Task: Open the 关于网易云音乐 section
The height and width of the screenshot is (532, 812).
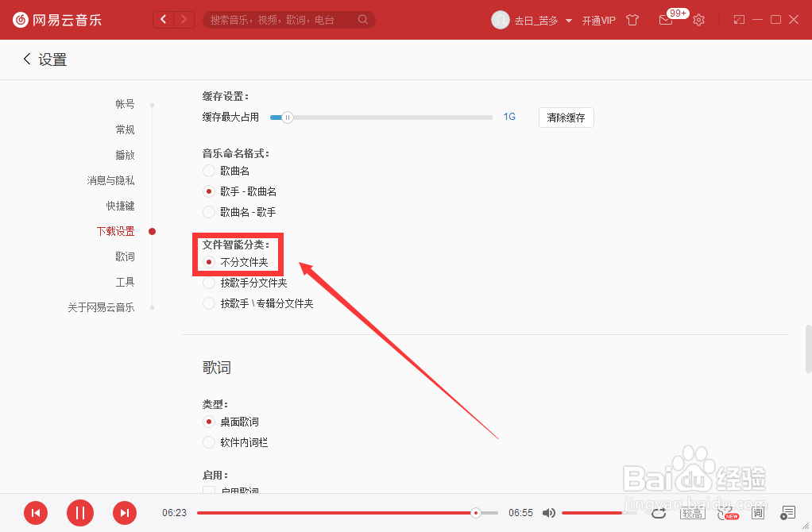Action: pyautogui.click(x=102, y=307)
